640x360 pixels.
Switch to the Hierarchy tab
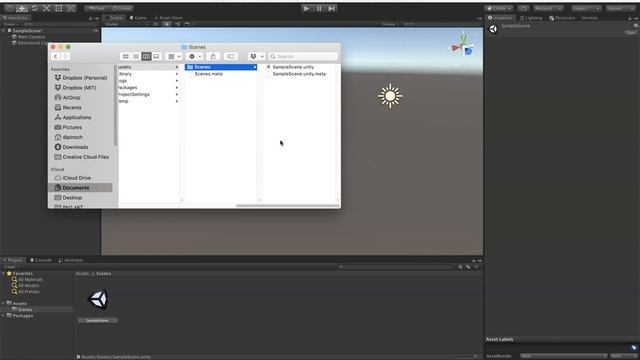coord(15,18)
